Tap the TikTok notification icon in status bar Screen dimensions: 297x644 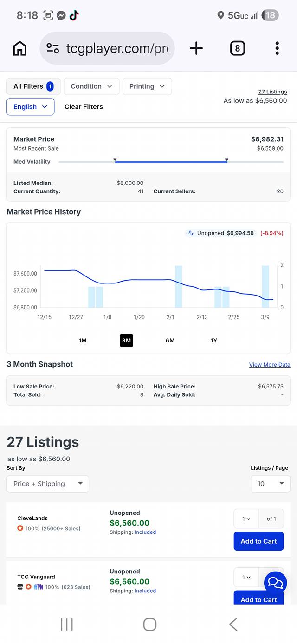74,15
